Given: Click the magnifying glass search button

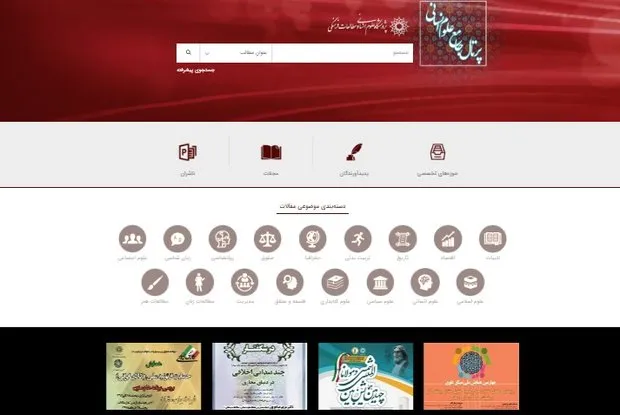Looking at the screenshot, I should point(188,53).
